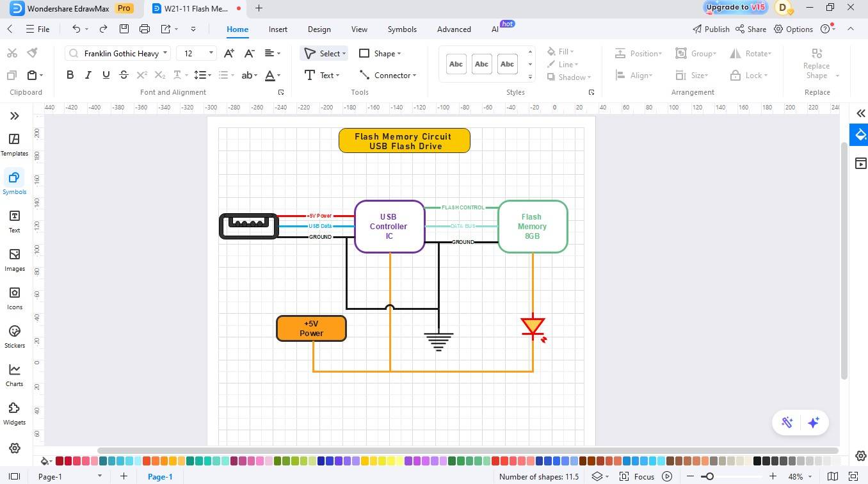Open the Images panel in the sidebar
The width and height of the screenshot is (868, 484).
pos(14,259)
